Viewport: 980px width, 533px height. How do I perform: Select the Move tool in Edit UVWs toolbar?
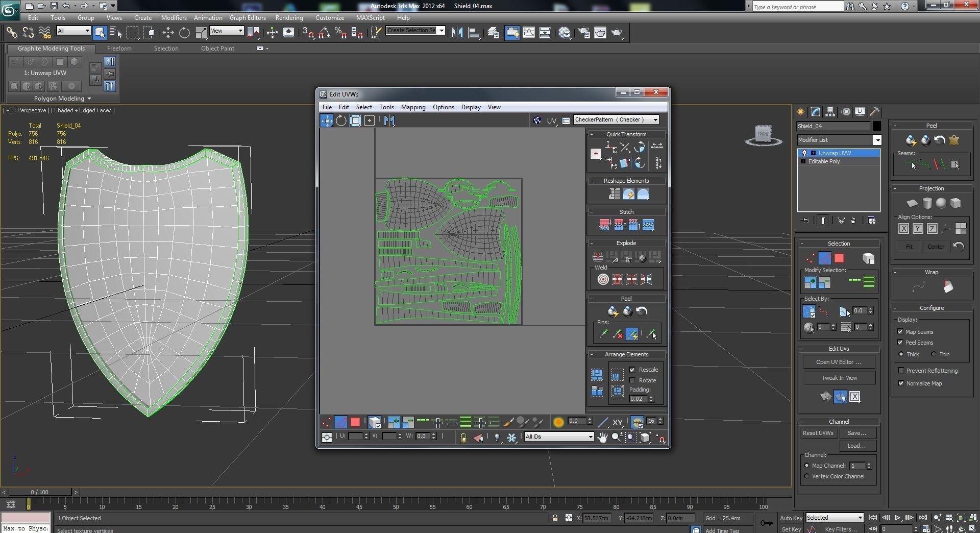[x=327, y=120]
